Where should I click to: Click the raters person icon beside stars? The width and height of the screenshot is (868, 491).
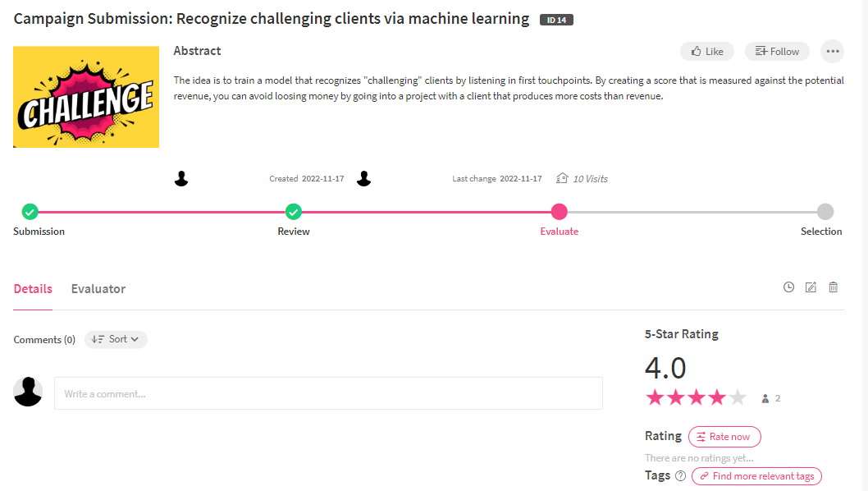pyautogui.click(x=765, y=398)
